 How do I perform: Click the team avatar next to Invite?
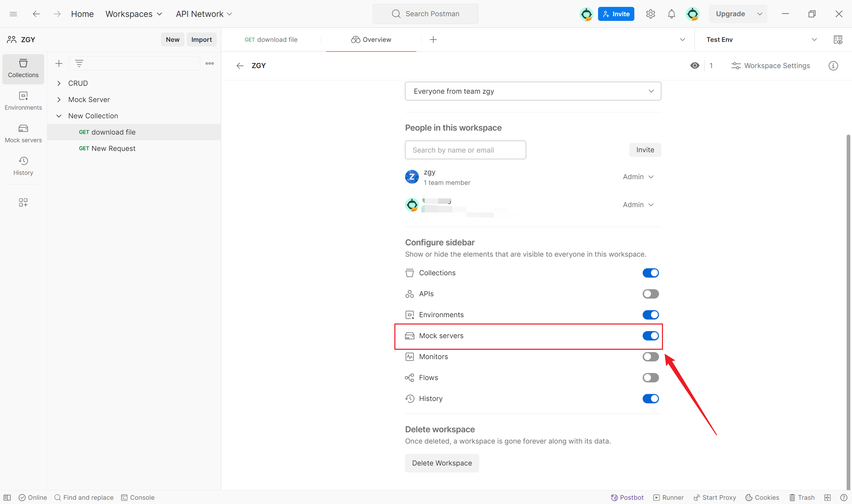pos(587,14)
